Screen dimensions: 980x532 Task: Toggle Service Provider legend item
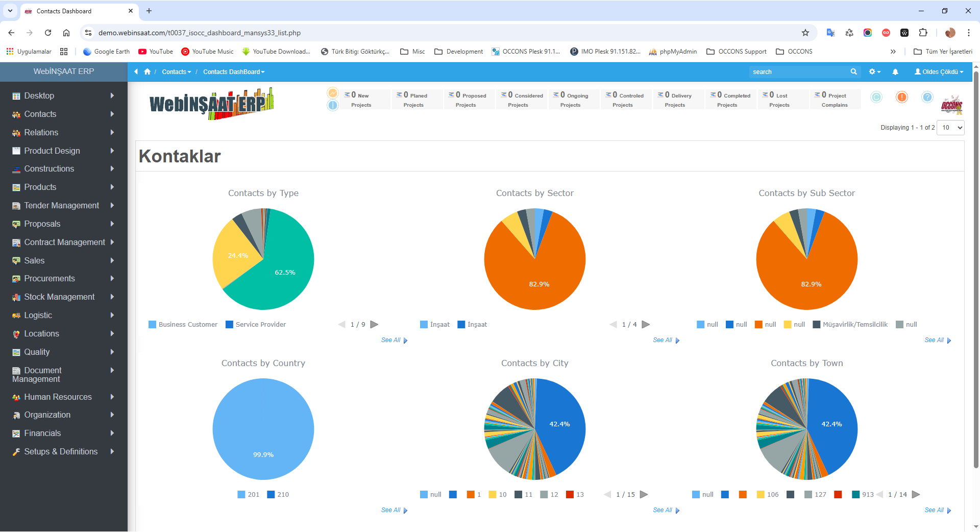coord(256,325)
